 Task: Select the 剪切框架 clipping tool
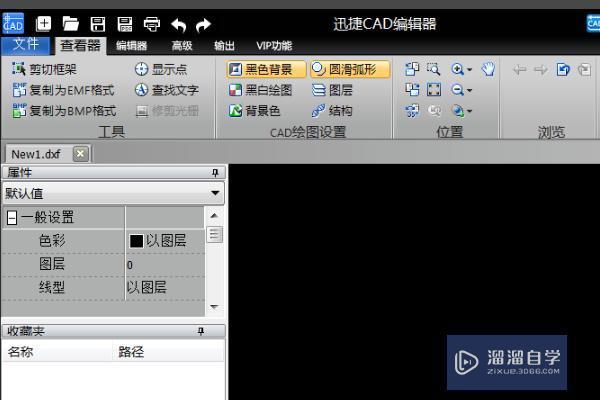(44, 69)
